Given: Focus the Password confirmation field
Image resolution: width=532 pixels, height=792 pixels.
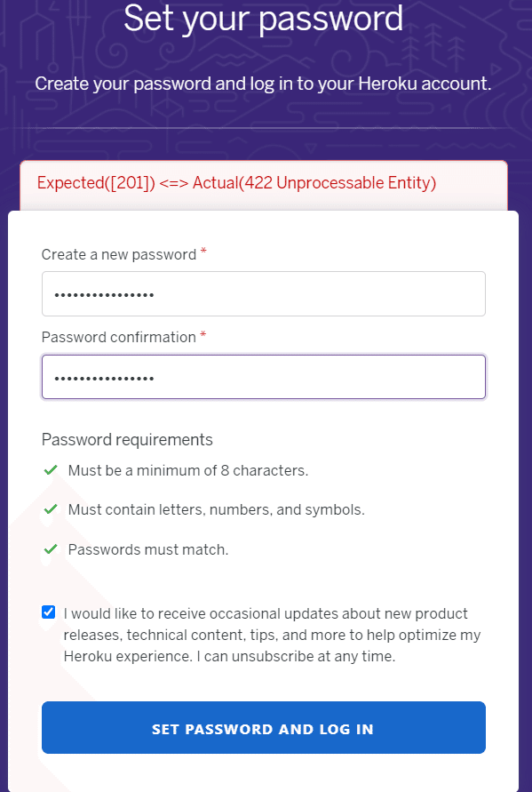Looking at the screenshot, I should point(264,377).
